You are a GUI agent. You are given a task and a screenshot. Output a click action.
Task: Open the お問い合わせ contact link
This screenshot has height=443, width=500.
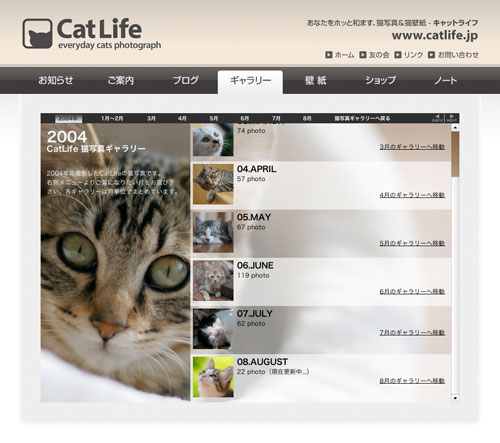[x=458, y=55]
